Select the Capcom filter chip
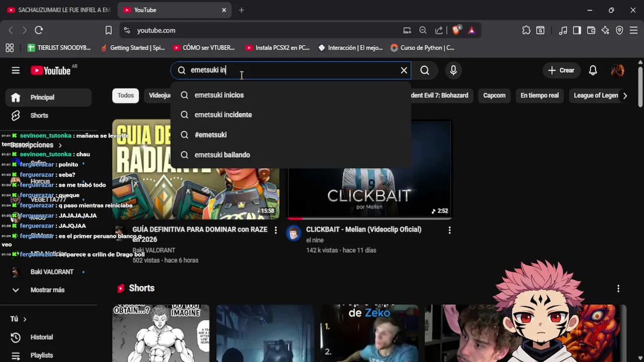Screen dimensions: 644x362 coord(494,96)
